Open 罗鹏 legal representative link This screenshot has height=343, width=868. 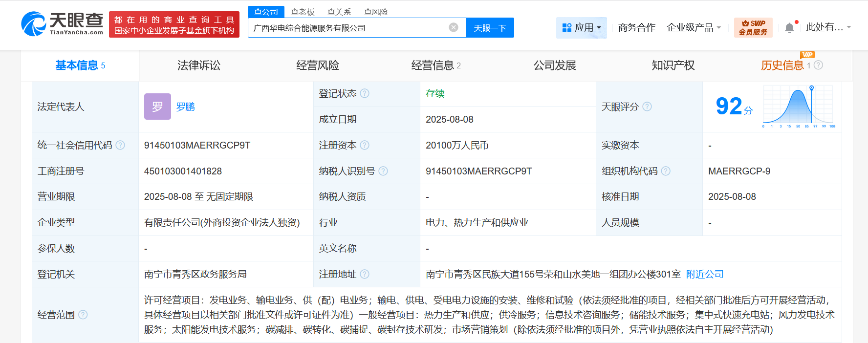point(185,107)
